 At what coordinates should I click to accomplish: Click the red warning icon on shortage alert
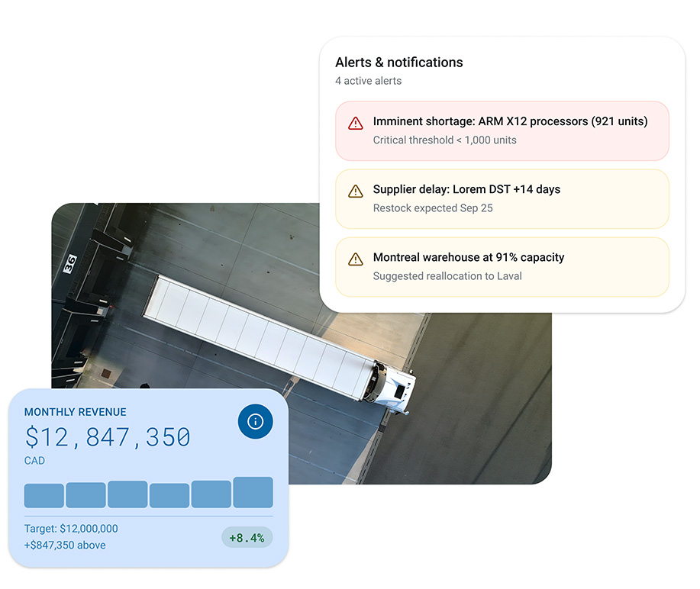tap(356, 123)
